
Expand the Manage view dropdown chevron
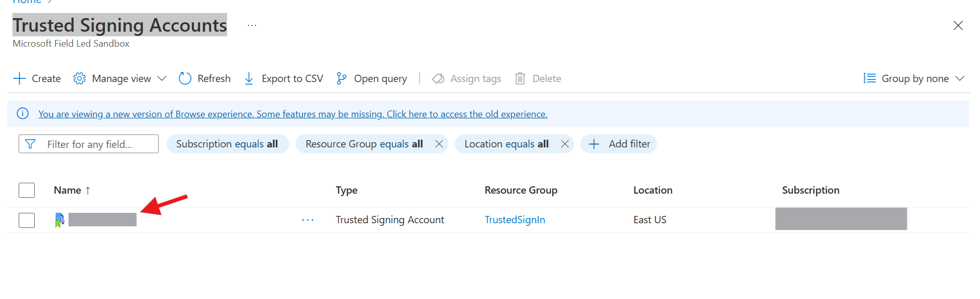tap(162, 78)
